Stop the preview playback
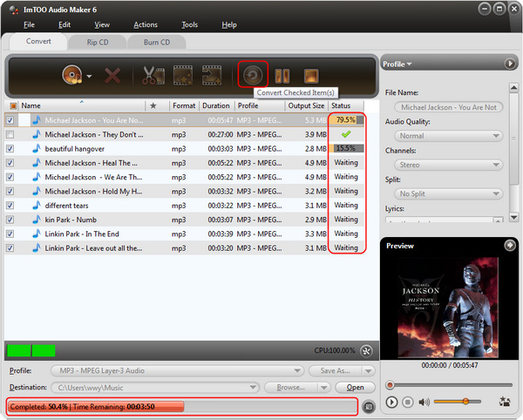The image size is (523, 420). tap(407, 402)
